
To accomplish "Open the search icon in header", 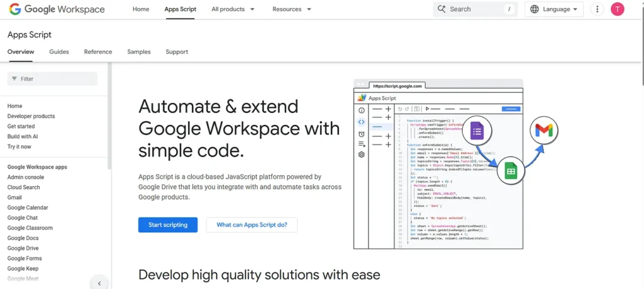I will pyautogui.click(x=441, y=9).
